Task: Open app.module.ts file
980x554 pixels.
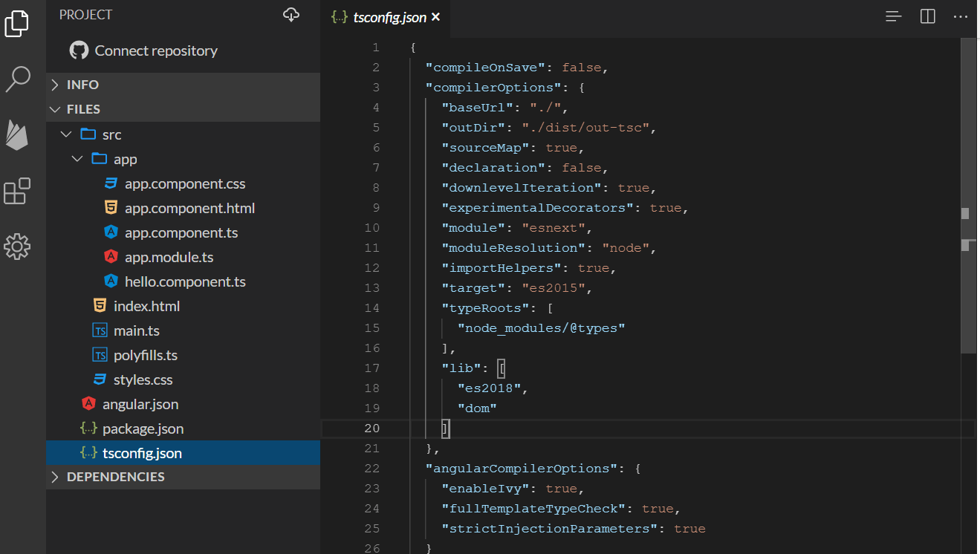Action: [x=169, y=257]
